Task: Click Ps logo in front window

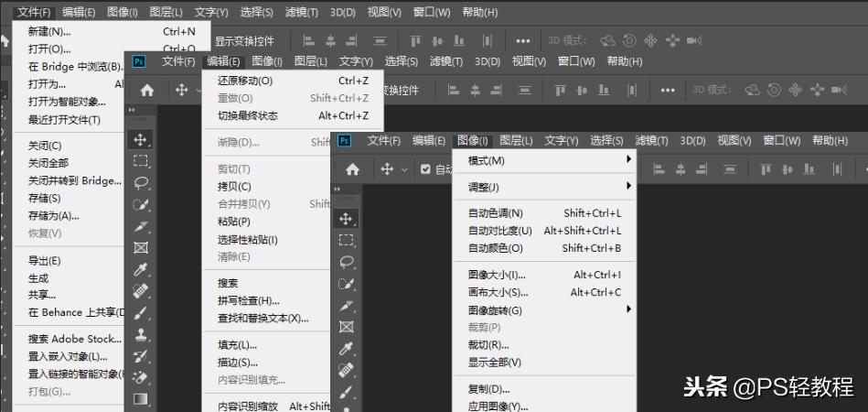Action: pos(344,141)
